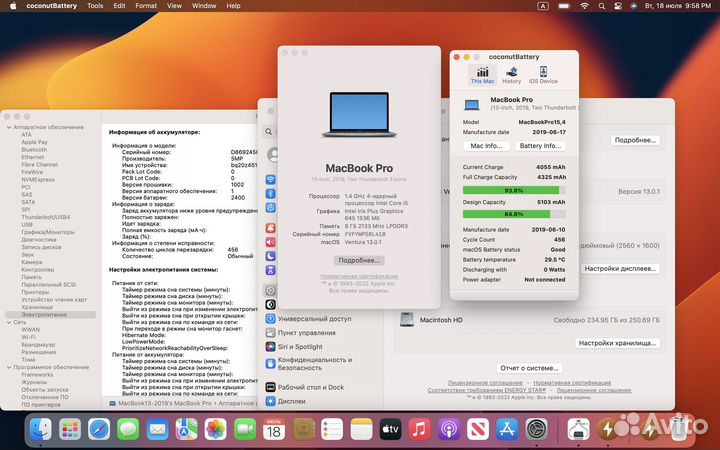This screenshot has width=720, height=450.
Task: Collapse the Программное обеспечение tree section
Action: (9, 367)
